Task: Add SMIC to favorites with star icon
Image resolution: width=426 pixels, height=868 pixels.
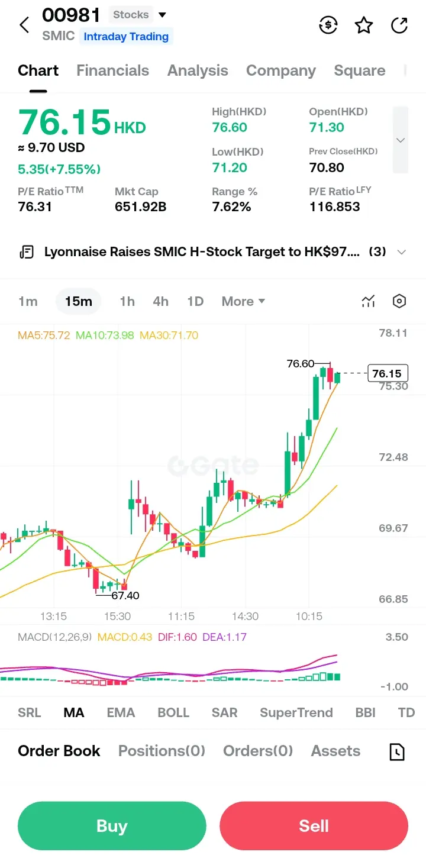Action: 364,25
